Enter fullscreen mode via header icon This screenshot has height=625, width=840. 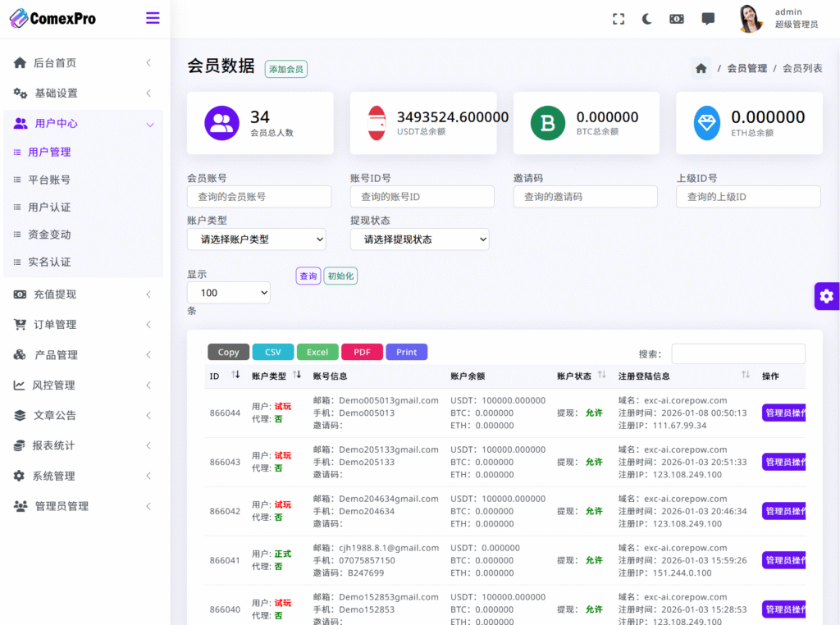(x=619, y=19)
